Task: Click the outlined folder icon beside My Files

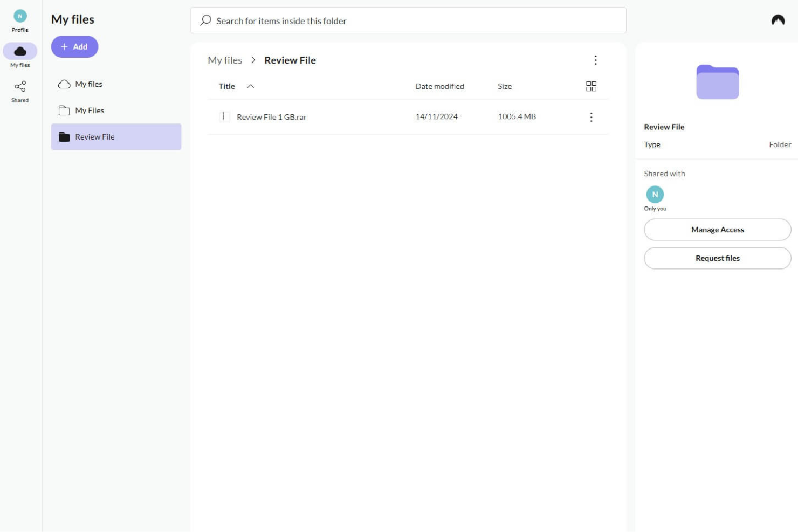Action: 64,110
